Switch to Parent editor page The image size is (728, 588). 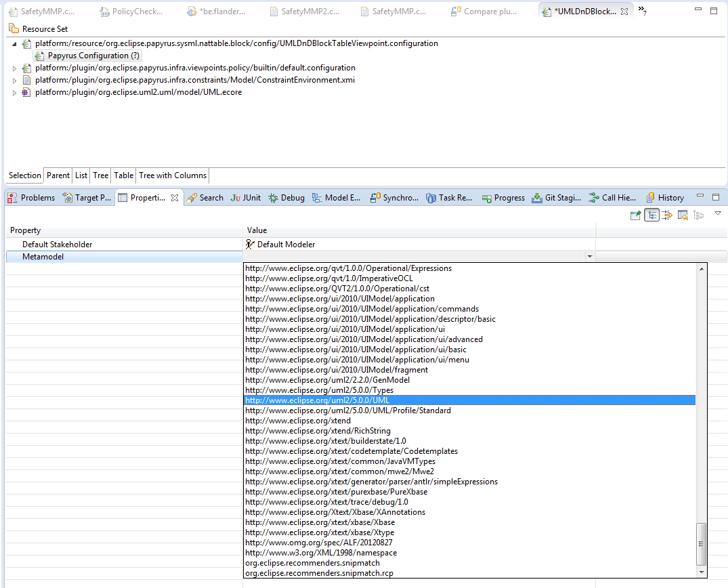58,175
